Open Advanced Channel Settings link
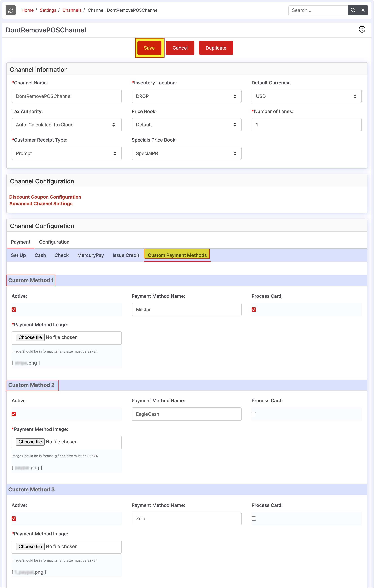374x588 pixels. pyautogui.click(x=41, y=204)
